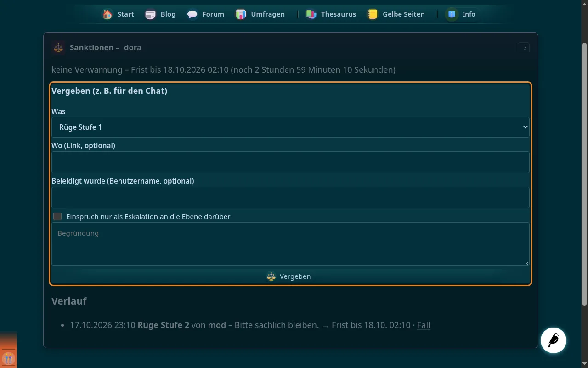Tick the Einspruch nur als Eskalation checkbox
The image size is (588, 368).
pos(57,216)
